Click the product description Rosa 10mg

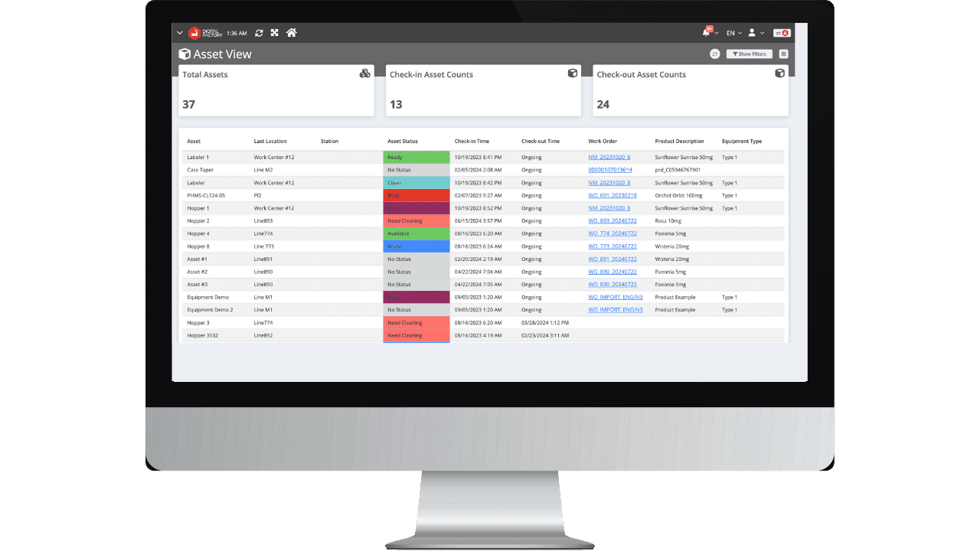click(669, 220)
